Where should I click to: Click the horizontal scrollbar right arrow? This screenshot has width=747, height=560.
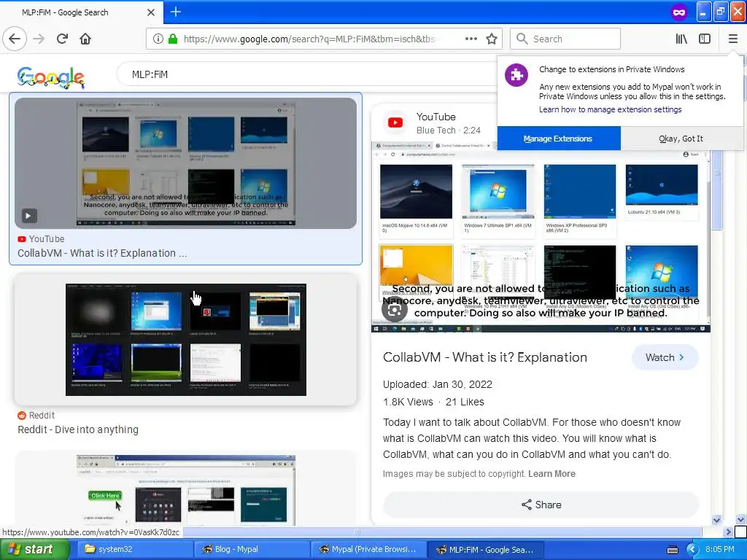coord(727,532)
